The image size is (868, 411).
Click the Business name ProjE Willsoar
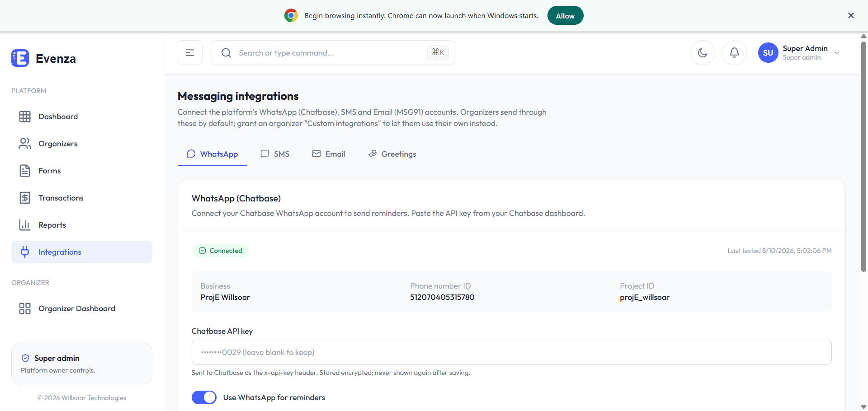(225, 297)
